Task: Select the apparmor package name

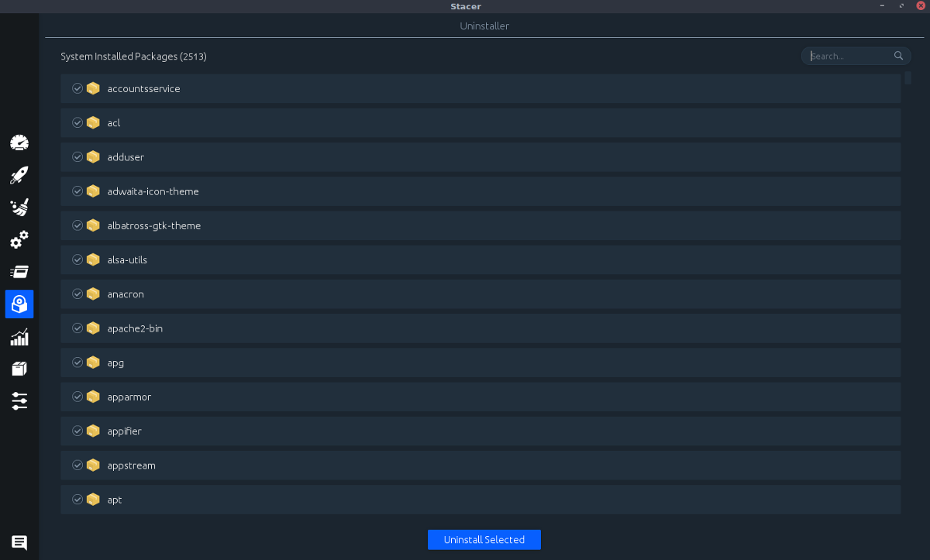Action: point(129,397)
